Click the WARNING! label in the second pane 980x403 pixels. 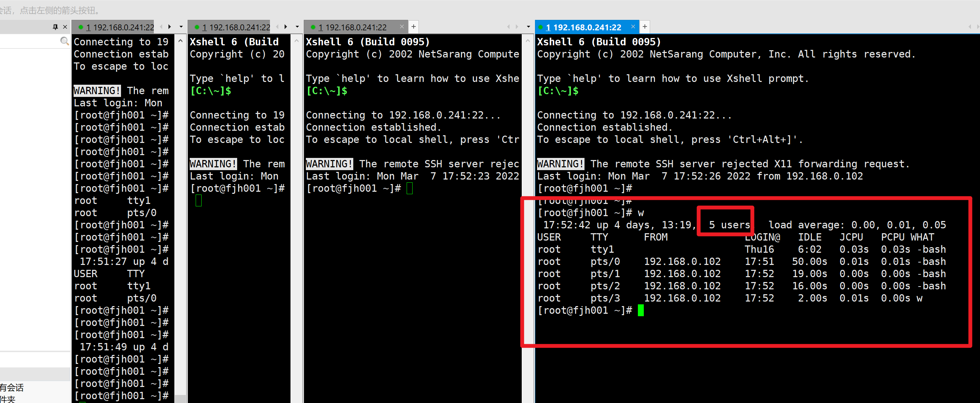click(x=213, y=164)
